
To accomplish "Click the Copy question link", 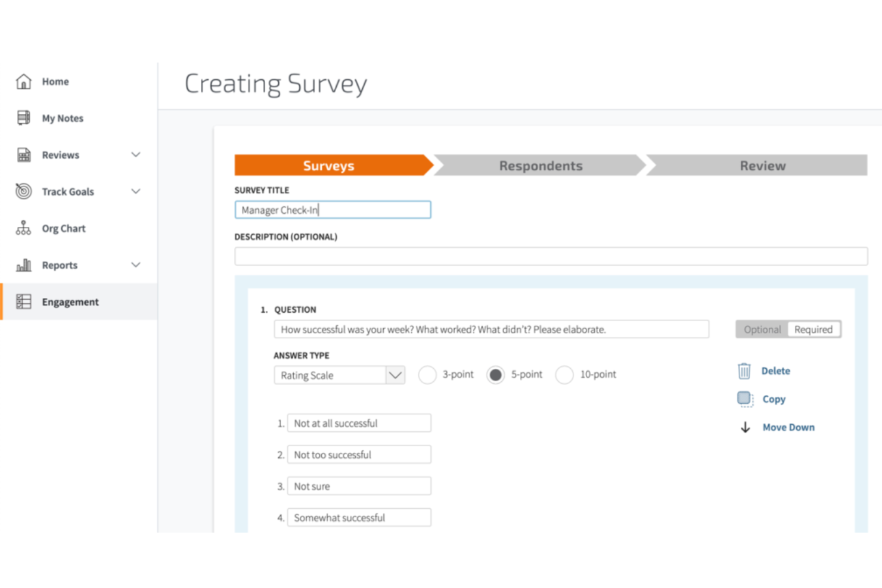I will [774, 399].
